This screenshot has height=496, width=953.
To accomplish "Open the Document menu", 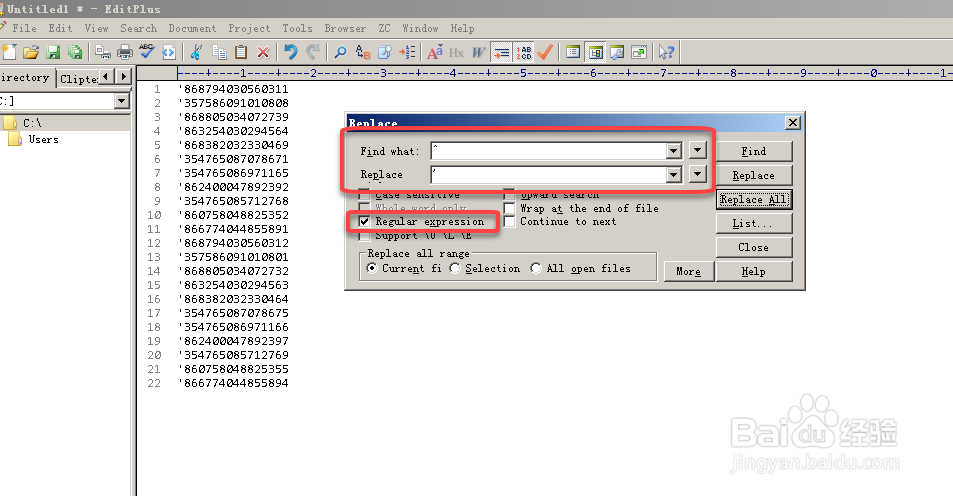I will pyautogui.click(x=192, y=28).
